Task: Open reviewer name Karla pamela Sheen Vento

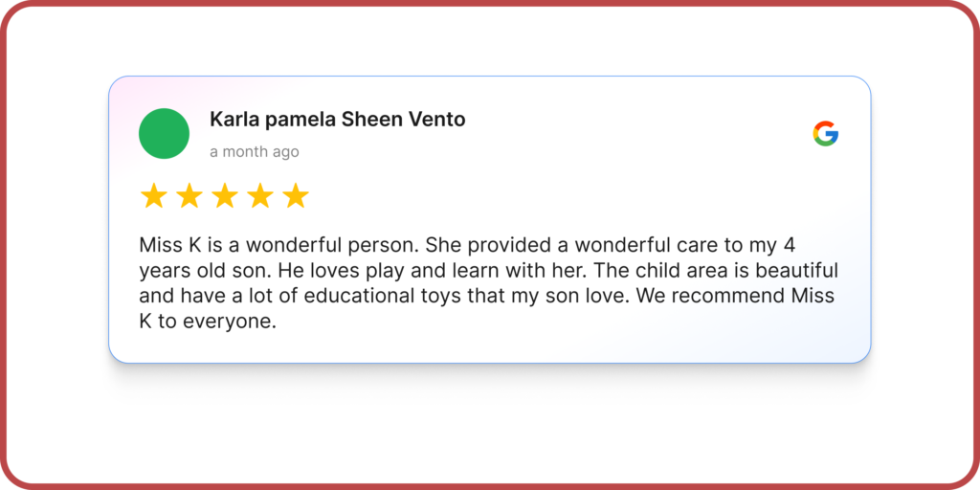Action: click(x=337, y=120)
